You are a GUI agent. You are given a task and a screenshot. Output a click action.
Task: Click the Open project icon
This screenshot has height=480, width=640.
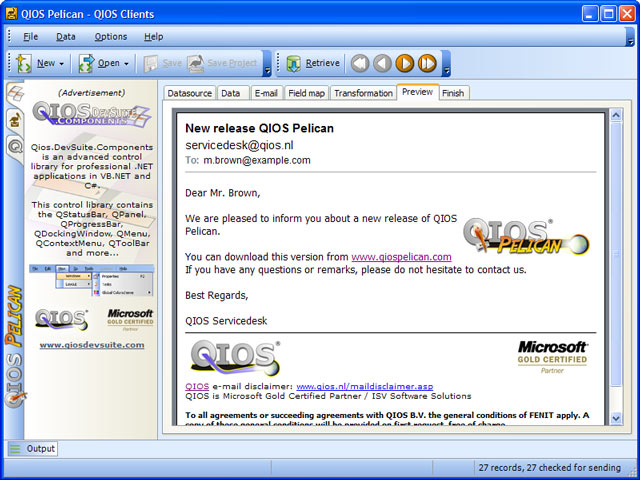[86, 63]
